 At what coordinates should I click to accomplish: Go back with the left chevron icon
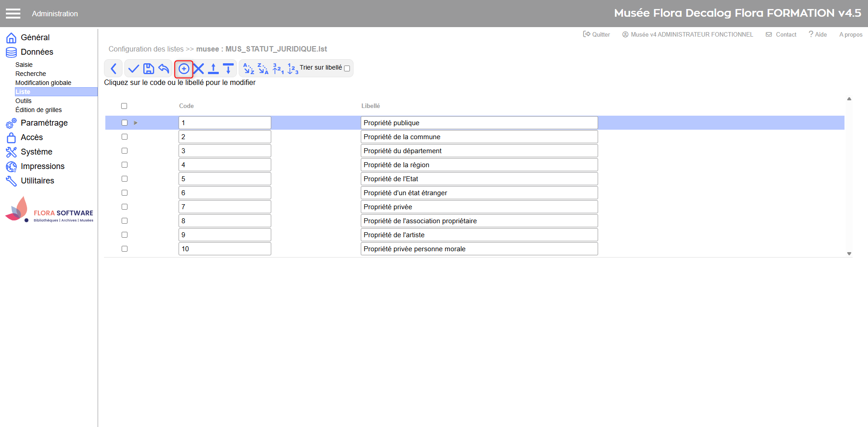point(113,69)
